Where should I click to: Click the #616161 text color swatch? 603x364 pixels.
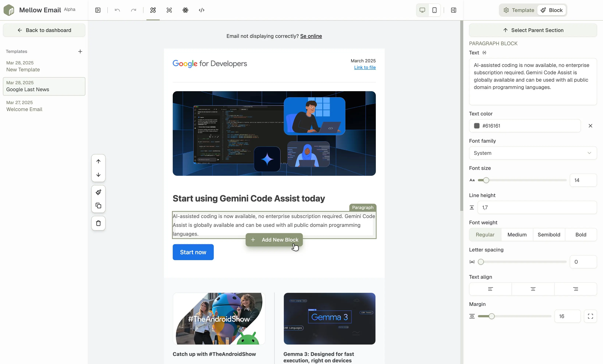click(x=476, y=126)
